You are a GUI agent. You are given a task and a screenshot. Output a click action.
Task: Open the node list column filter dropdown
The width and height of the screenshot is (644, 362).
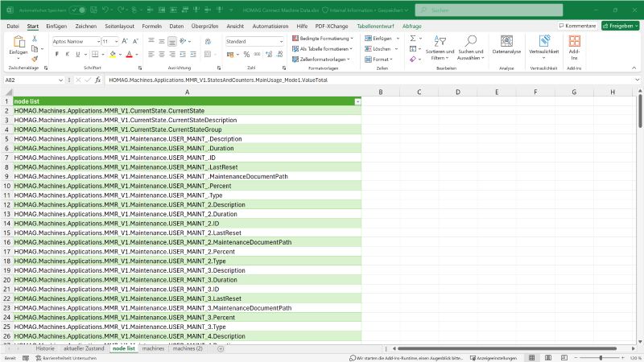(357, 101)
